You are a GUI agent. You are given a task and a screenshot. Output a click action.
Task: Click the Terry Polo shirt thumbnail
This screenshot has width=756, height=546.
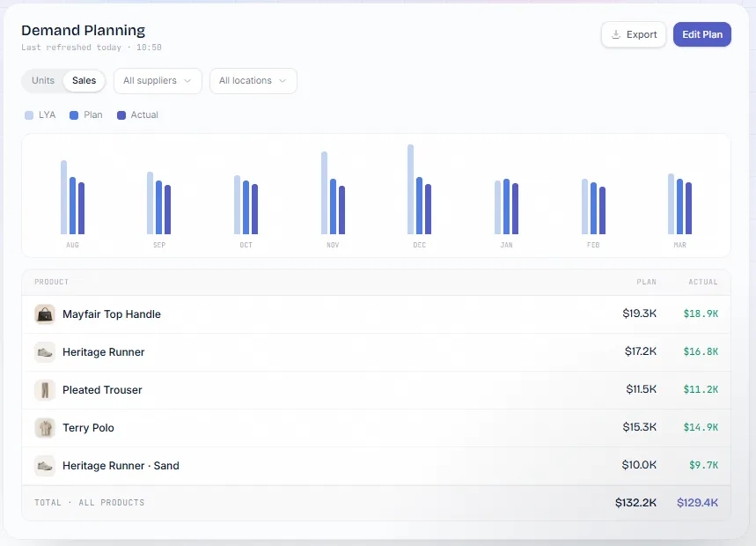coord(45,428)
